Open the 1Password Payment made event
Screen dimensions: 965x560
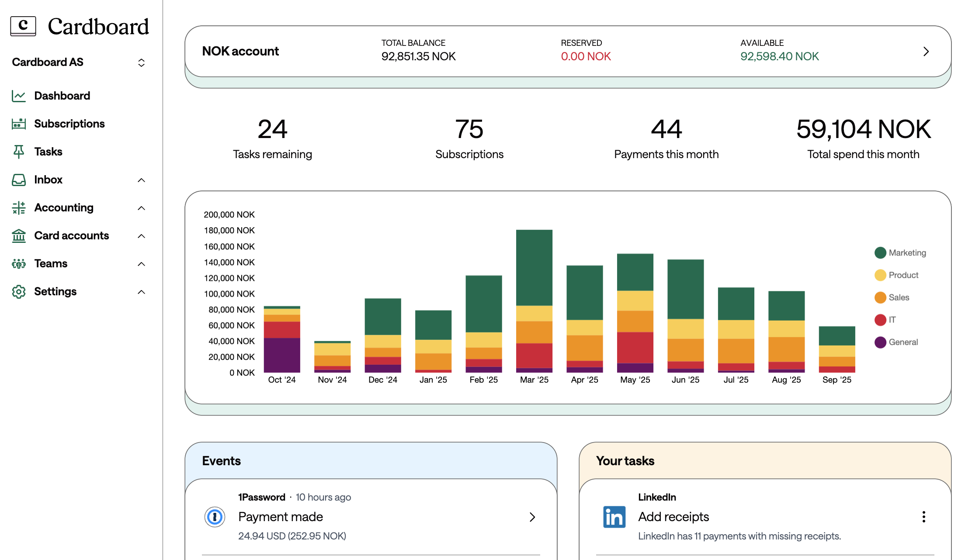371,517
